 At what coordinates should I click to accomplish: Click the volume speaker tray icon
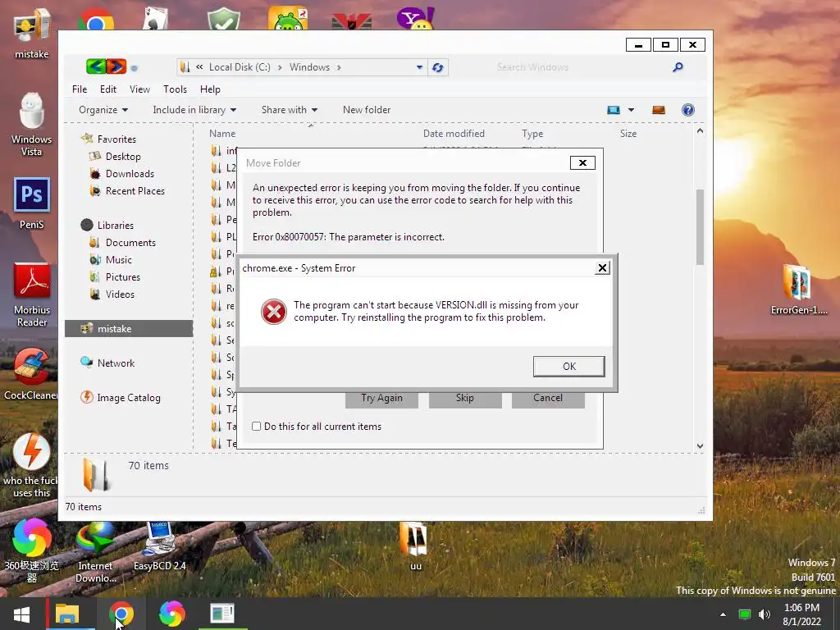click(x=765, y=614)
